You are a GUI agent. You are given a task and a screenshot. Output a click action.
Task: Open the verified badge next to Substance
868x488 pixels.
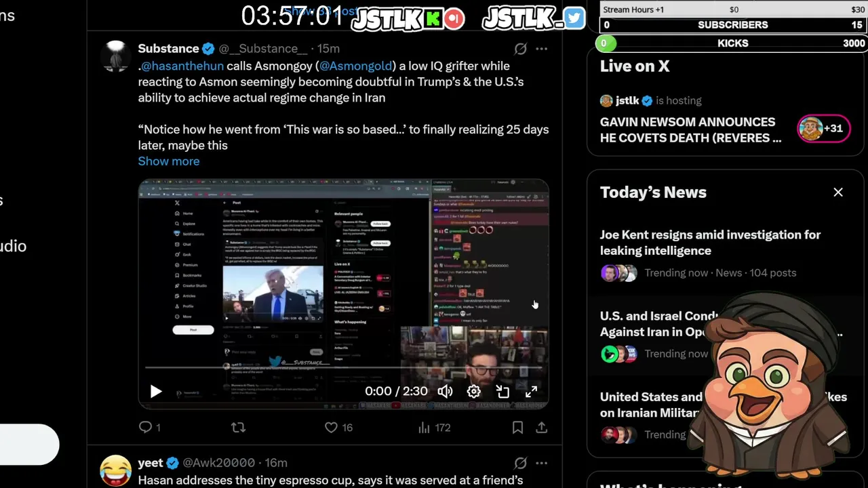pyautogui.click(x=208, y=49)
